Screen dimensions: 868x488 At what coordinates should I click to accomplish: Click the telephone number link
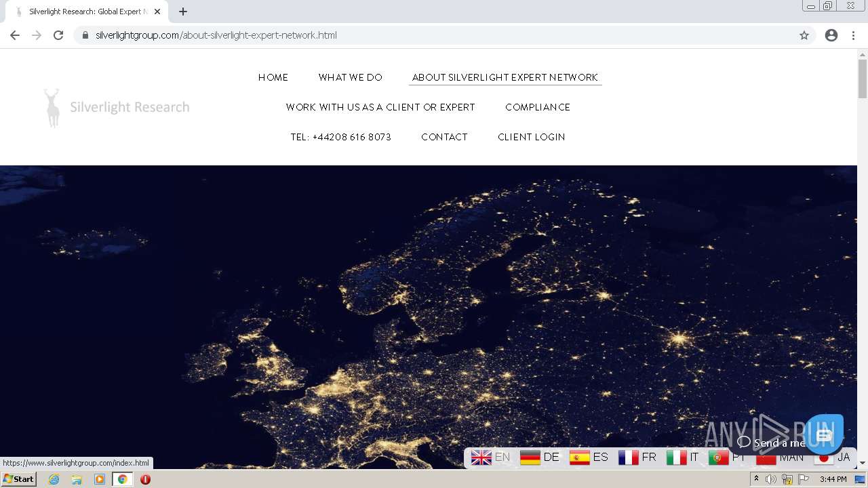(x=341, y=137)
